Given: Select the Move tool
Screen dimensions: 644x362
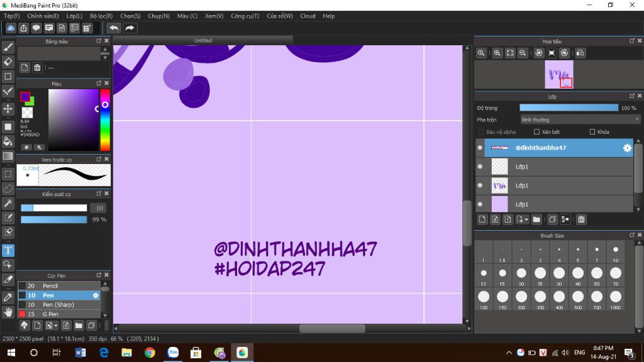Looking at the screenshot, I should tap(8, 109).
